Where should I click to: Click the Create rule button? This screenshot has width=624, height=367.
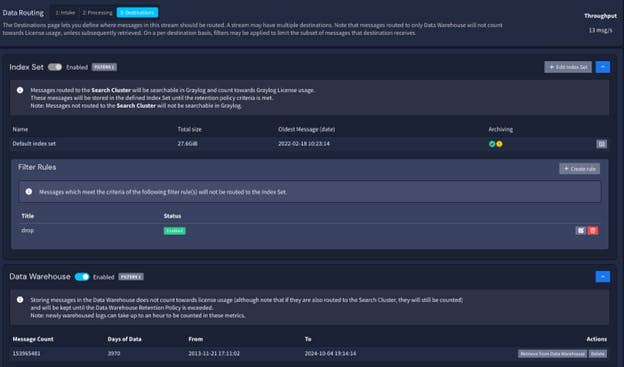tap(579, 169)
